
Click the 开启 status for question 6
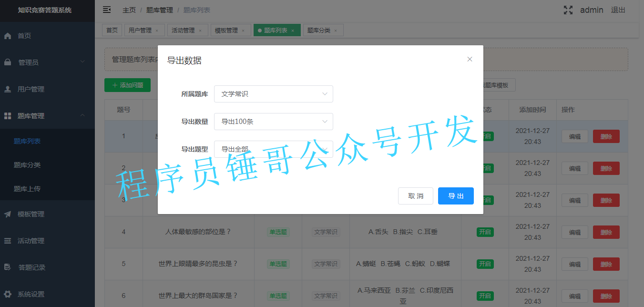[x=485, y=296]
